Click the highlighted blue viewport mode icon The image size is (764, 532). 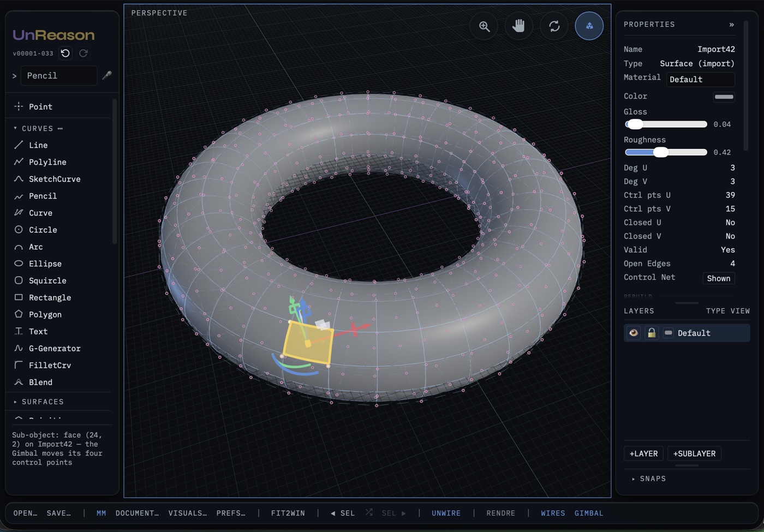pyautogui.click(x=589, y=26)
